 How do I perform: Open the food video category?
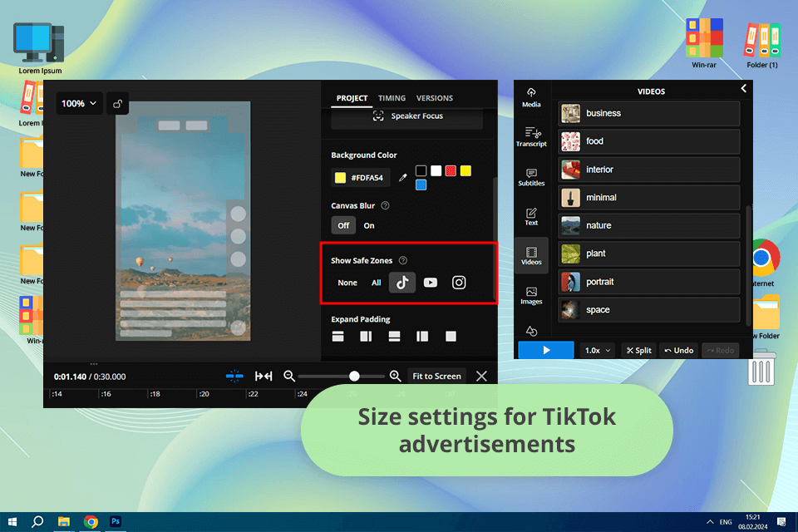[649, 141]
